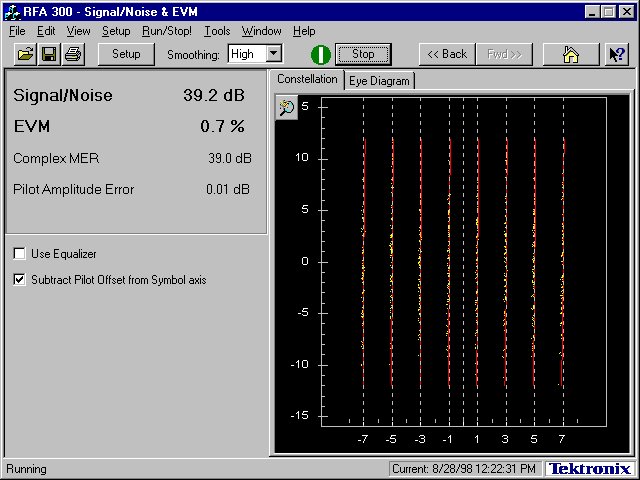Select the Constellation tab
Image resolution: width=640 pixels, height=480 pixels.
click(307, 79)
